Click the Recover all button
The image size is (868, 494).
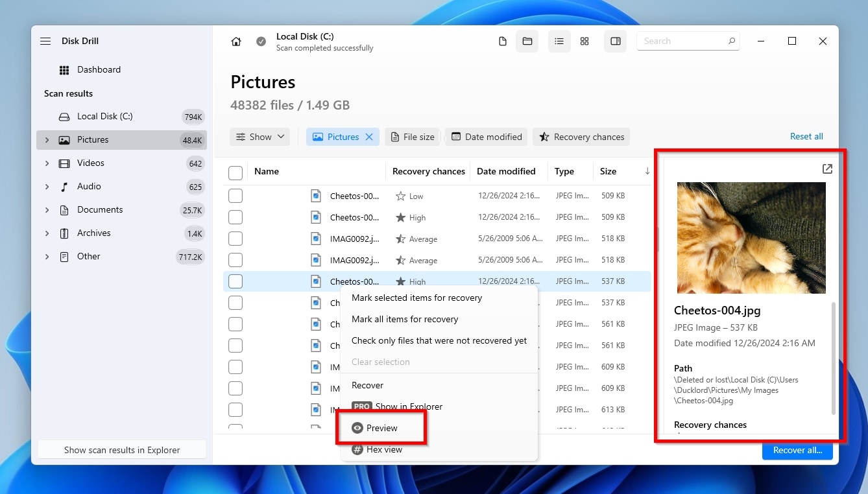[797, 450]
